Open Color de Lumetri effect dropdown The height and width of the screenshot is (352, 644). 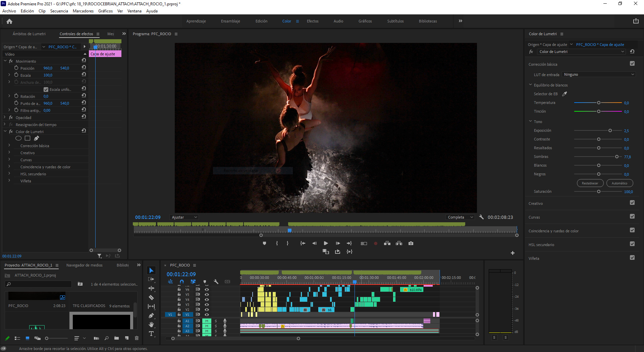581,52
